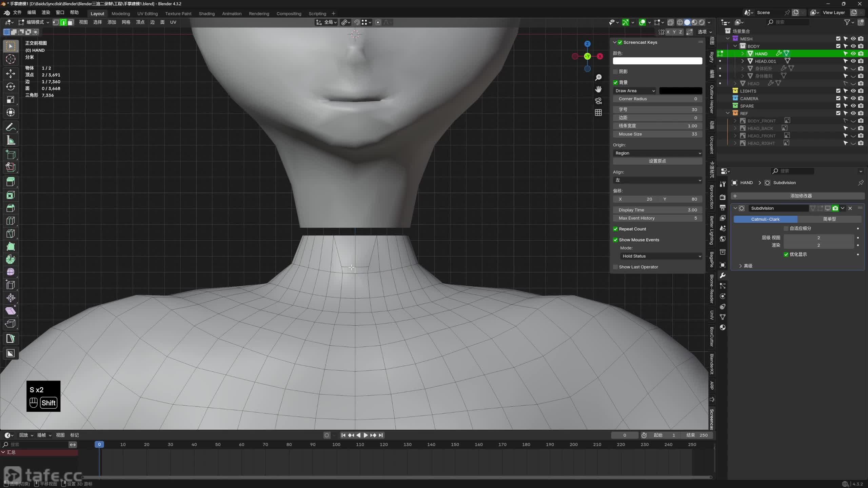
Task: Select the Spin tool
Action: click(11, 259)
